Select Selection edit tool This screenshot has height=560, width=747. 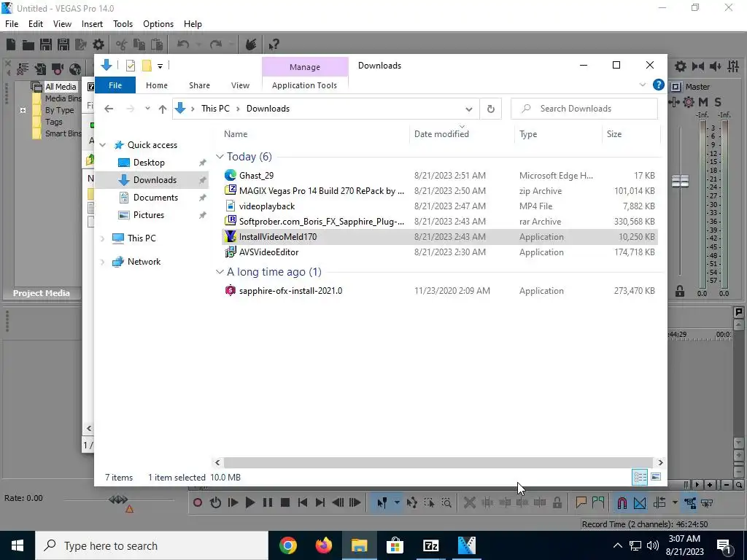pyautogui.click(x=429, y=502)
